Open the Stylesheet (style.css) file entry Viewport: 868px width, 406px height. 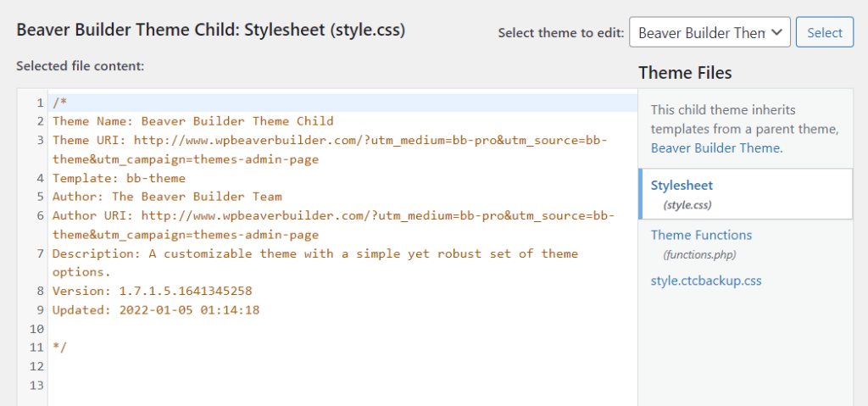(746, 194)
